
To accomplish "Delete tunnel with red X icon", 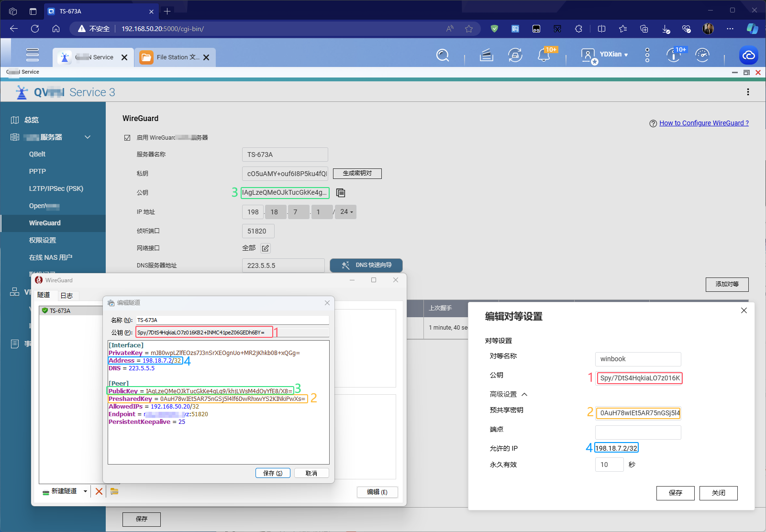I will coord(99,491).
